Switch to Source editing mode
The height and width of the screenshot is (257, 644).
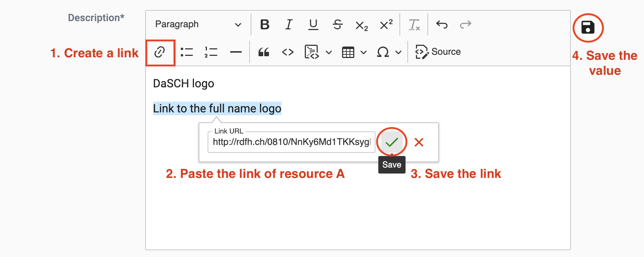click(x=438, y=52)
